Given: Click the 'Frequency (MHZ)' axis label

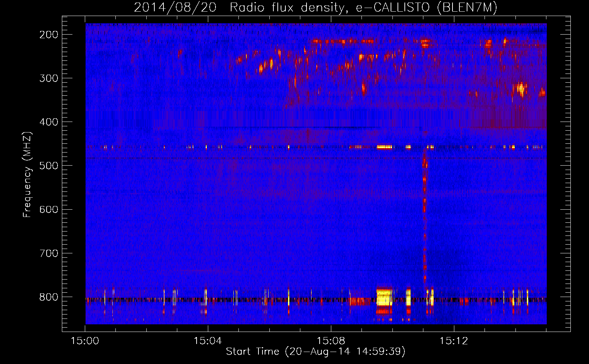Looking at the screenshot, I should [x=27, y=175].
